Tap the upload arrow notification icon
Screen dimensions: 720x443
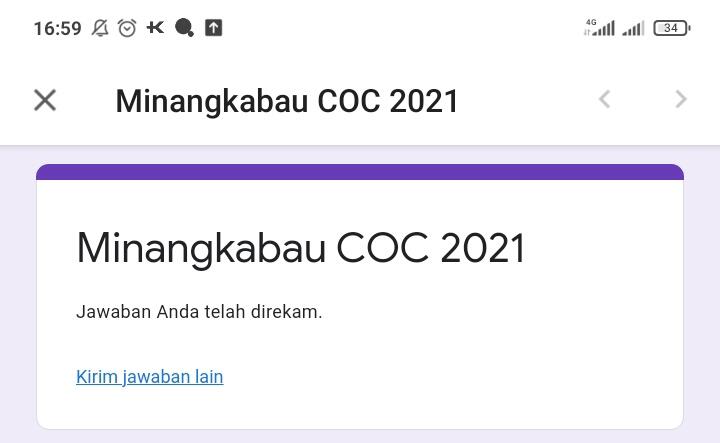click(x=213, y=28)
